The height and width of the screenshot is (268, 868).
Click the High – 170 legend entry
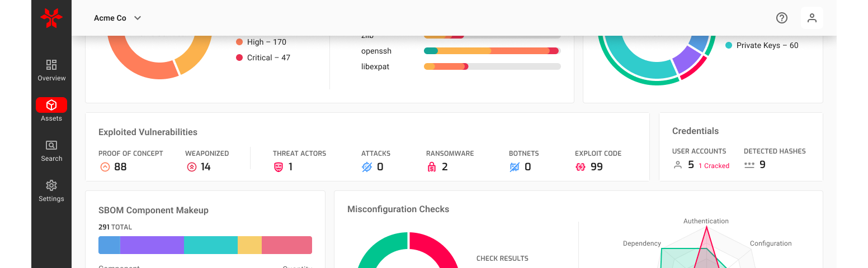(x=261, y=42)
